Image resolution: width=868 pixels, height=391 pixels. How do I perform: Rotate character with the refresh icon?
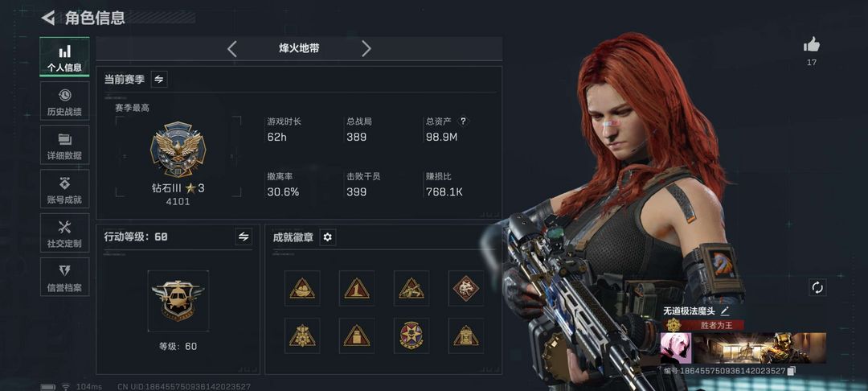[x=817, y=287]
